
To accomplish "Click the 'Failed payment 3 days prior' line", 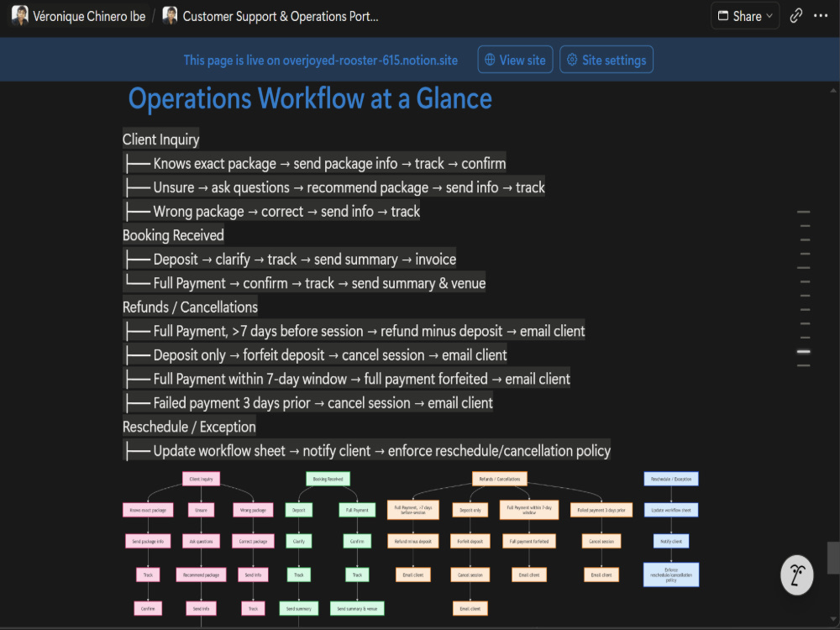I will [x=308, y=403].
